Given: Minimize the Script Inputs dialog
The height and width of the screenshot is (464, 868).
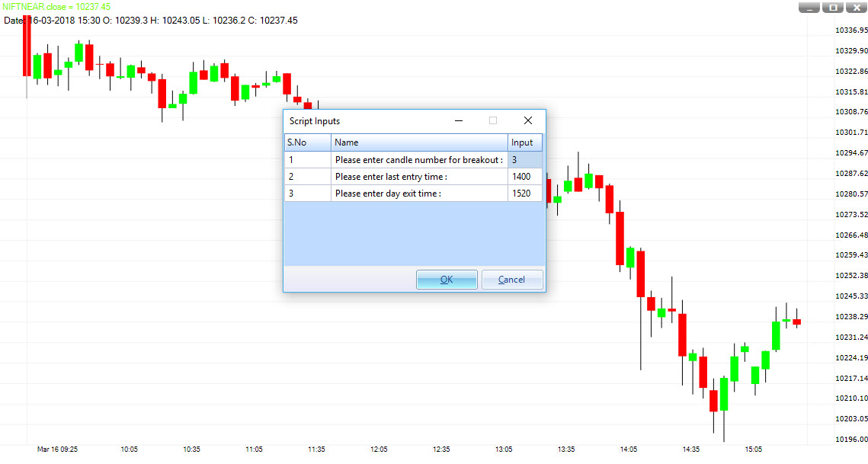Looking at the screenshot, I should (458, 120).
